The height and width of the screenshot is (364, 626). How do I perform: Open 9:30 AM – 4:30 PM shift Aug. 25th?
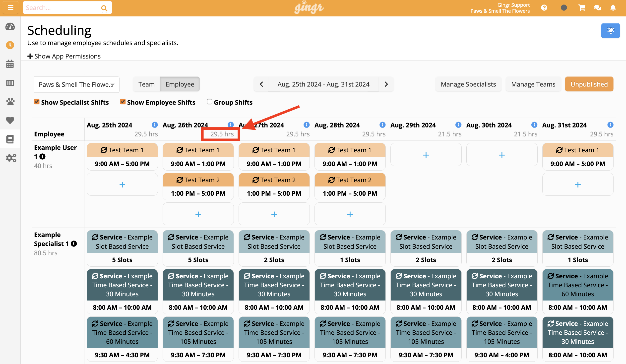coord(122,339)
